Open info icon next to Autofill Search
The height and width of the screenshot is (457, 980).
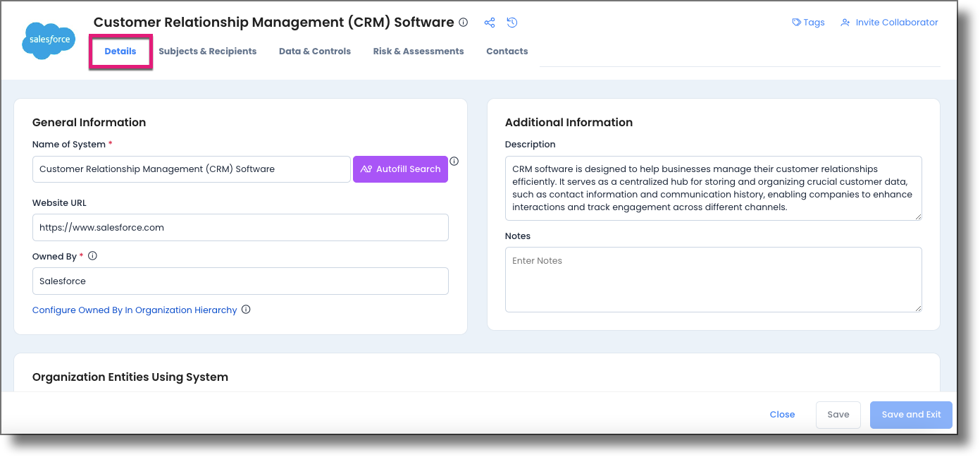coord(454,162)
